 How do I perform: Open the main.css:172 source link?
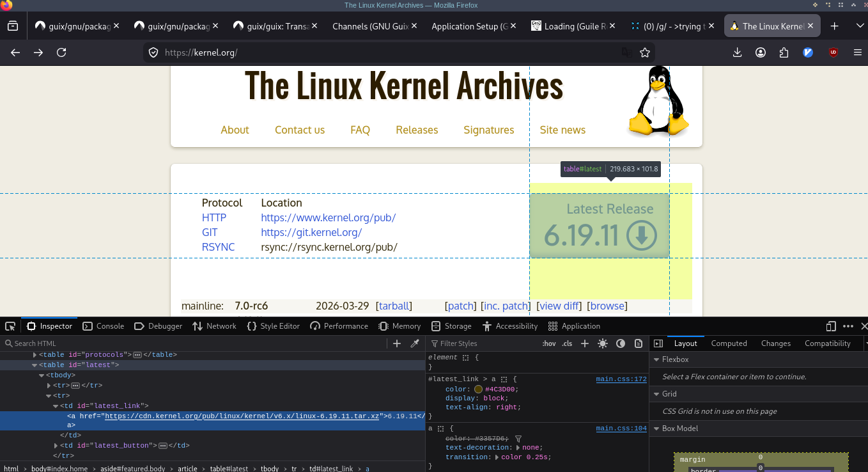pos(621,379)
